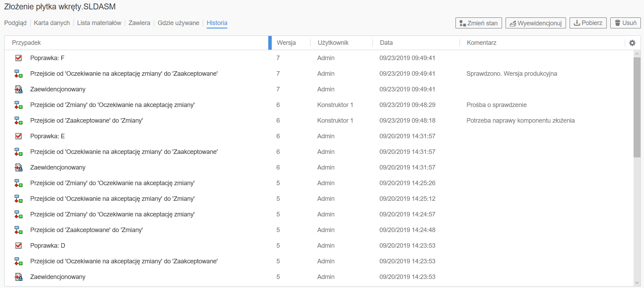Click the check-in icon for version 5
644x288 pixels.
click(x=18, y=277)
